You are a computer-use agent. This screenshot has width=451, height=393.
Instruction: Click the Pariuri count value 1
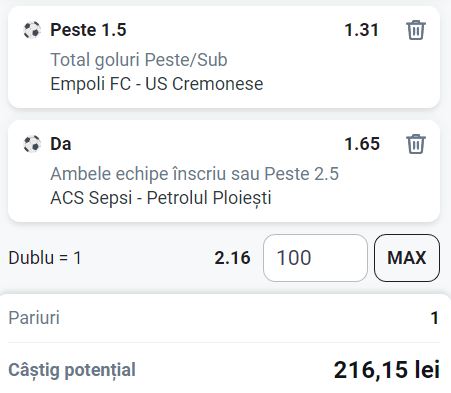coord(435,318)
